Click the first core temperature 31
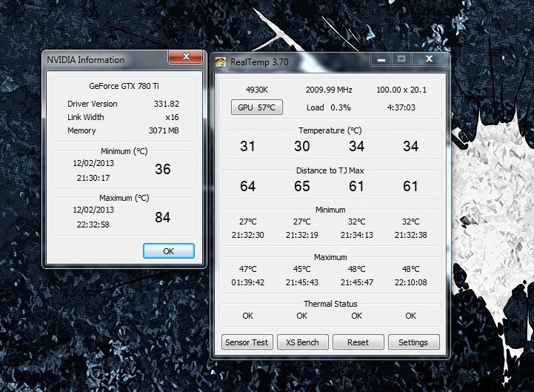This screenshot has height=392, width=534. pos(247,146)
